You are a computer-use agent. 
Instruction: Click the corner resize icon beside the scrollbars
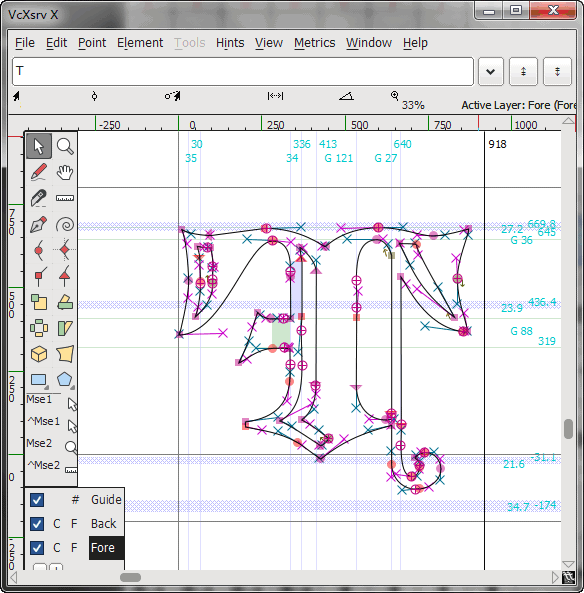pos(568,577)
